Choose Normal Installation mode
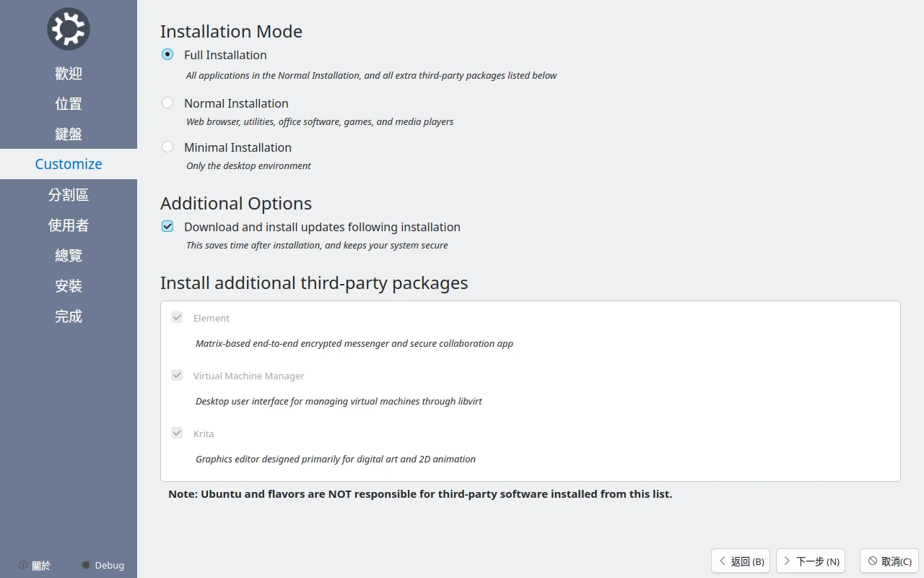The image size is (924, 578). coord(167,103)
